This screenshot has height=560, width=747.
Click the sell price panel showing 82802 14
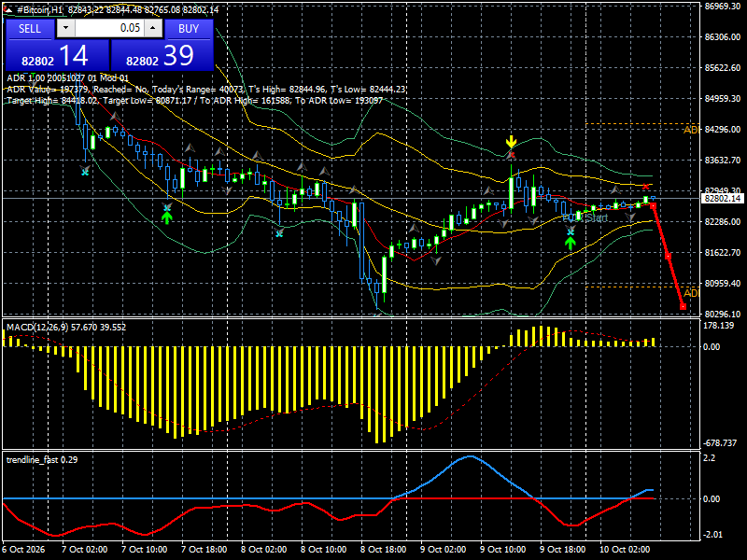pos(57,56)
